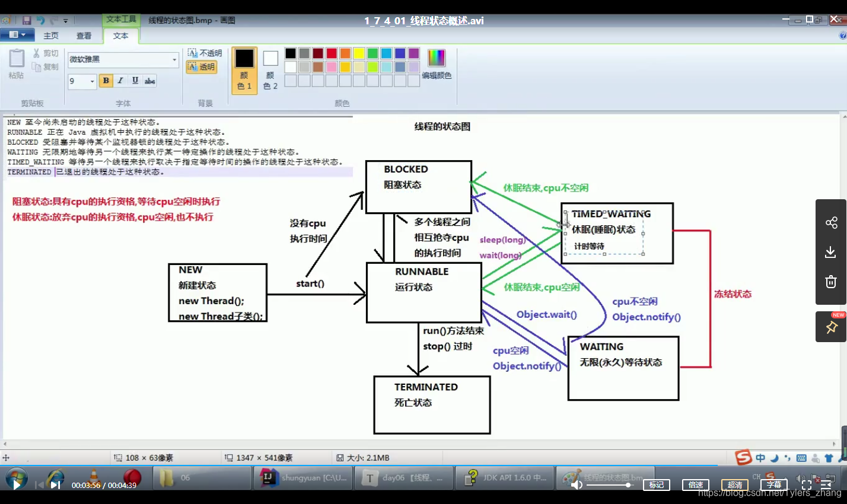Open the 倍速 playback speed menu

pyautogui.click(x=696, y=485)
